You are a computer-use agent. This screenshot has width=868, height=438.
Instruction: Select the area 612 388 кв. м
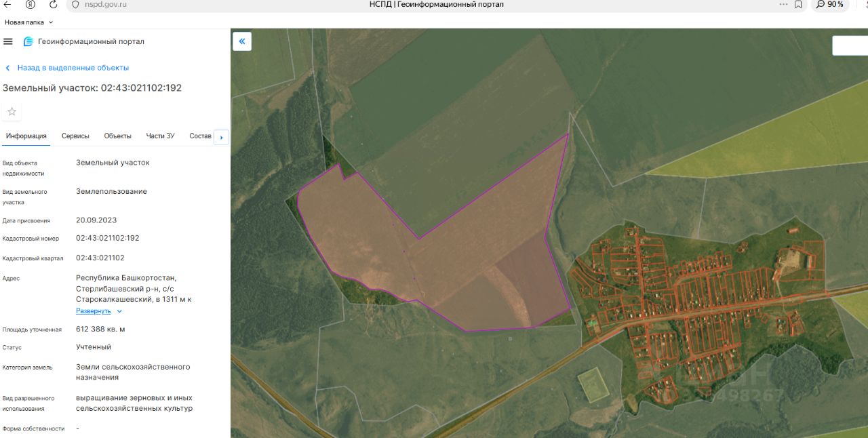100,329
